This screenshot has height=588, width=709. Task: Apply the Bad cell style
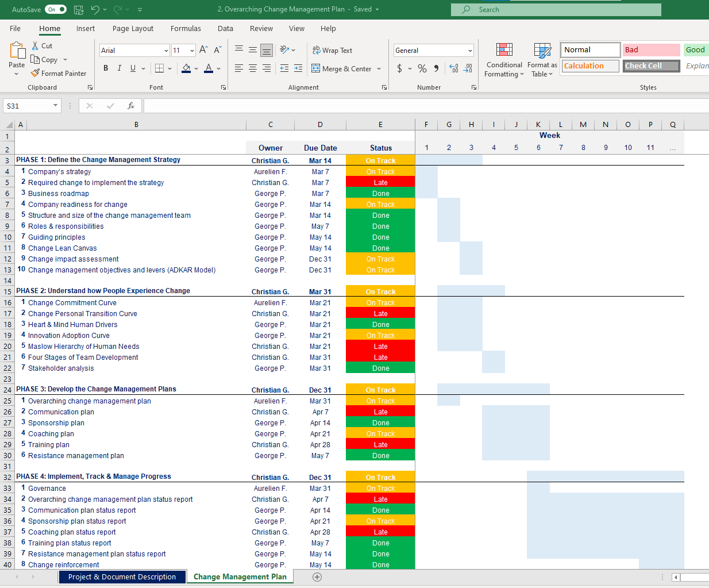coord(651,50)
